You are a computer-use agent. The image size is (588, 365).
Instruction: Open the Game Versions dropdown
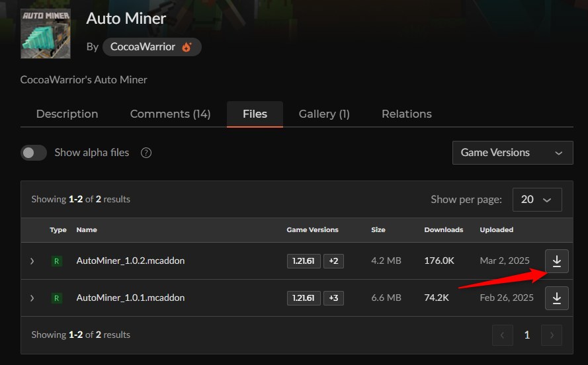pyautogui.click(x=513, y=153)
